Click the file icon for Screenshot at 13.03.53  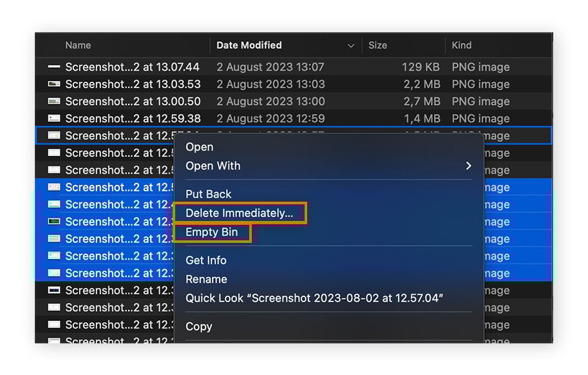point(56,84)
